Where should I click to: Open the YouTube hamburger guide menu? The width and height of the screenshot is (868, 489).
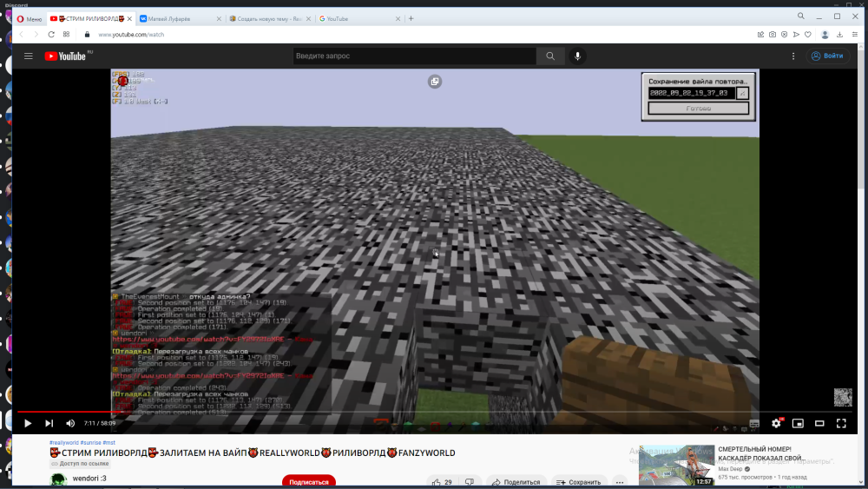click(29, 56)
